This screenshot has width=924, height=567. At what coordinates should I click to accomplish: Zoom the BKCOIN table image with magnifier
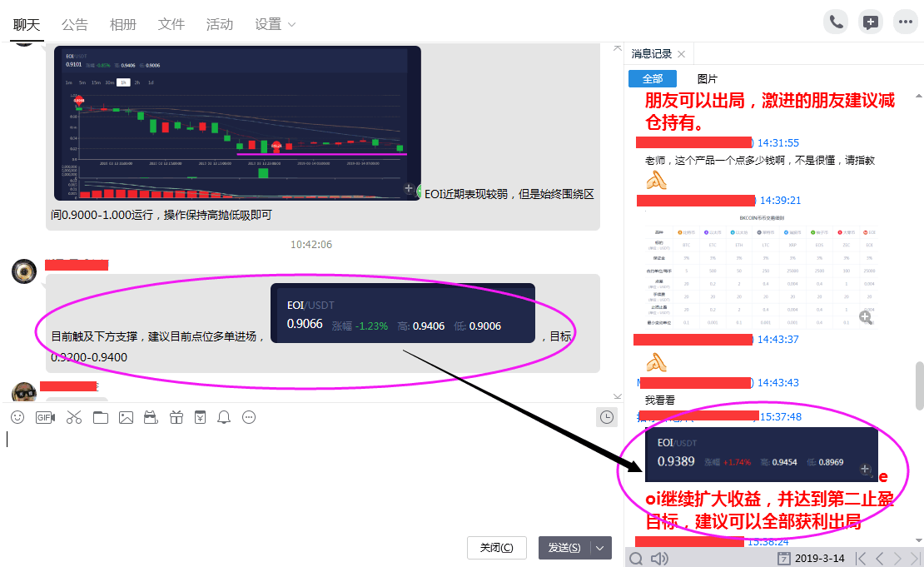point(865,317)
